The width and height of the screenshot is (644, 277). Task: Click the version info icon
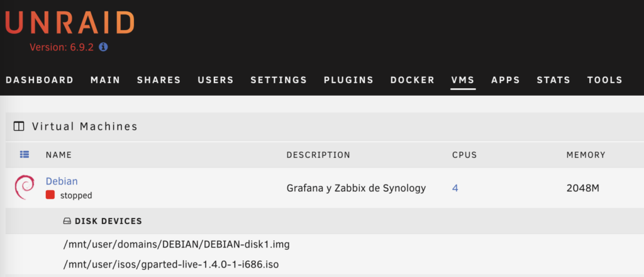104,47
